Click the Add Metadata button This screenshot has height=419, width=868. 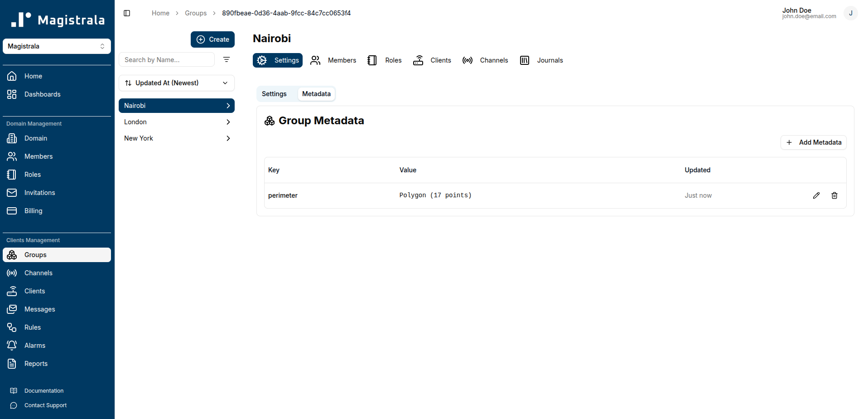(x=813, y=142)
